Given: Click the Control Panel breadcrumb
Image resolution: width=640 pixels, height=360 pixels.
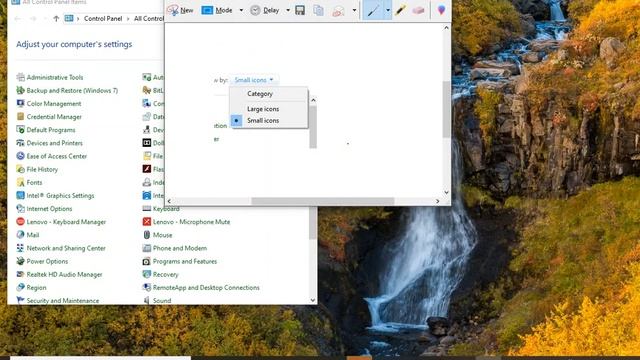Looking at the screenshot, I should pyautogui.click(x=103, y=19).
